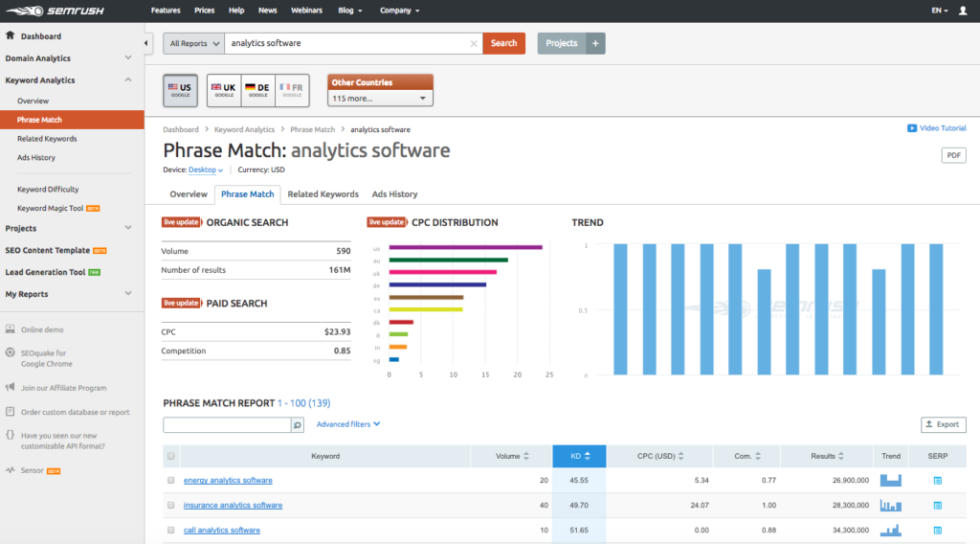Sort by CPC (USD) column arrows

click(x=680, y=457)
